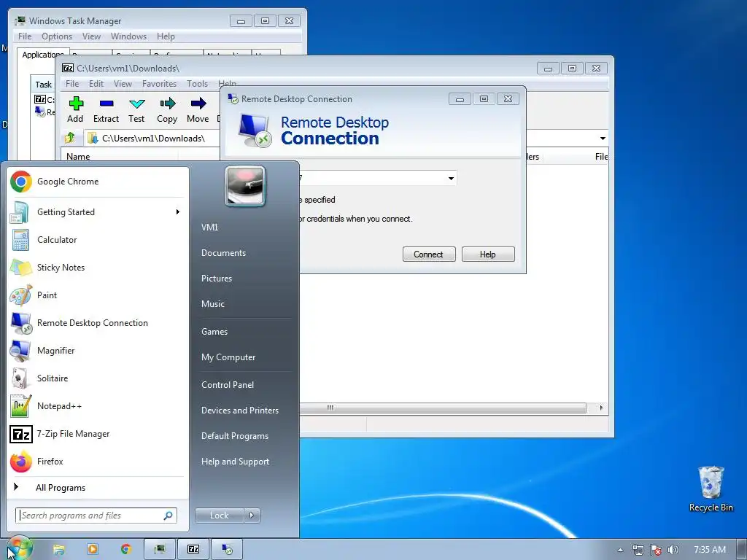Open Pictures from Start menu
The width and height of the screenshot is (747, 560).
click(216, 279)
